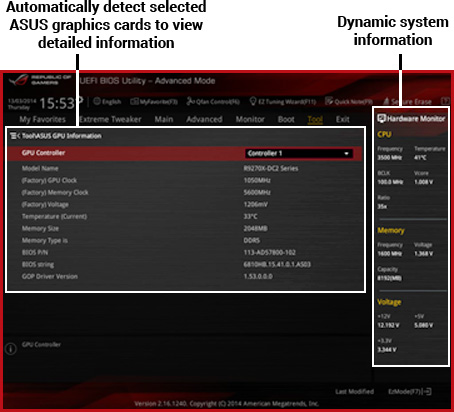Click the 15:53 clock display
Viewport: 454px width, 412px height.
(57, 103)
